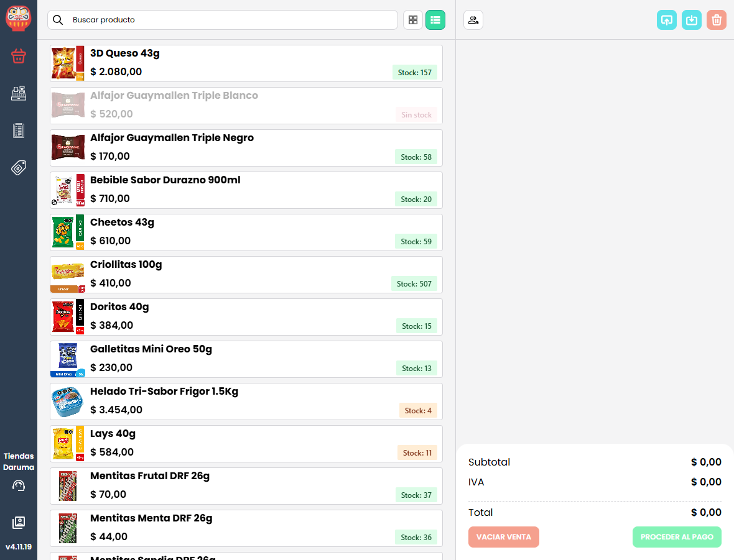Click the $ 3.454,00 price

click(x=116, y=410)
